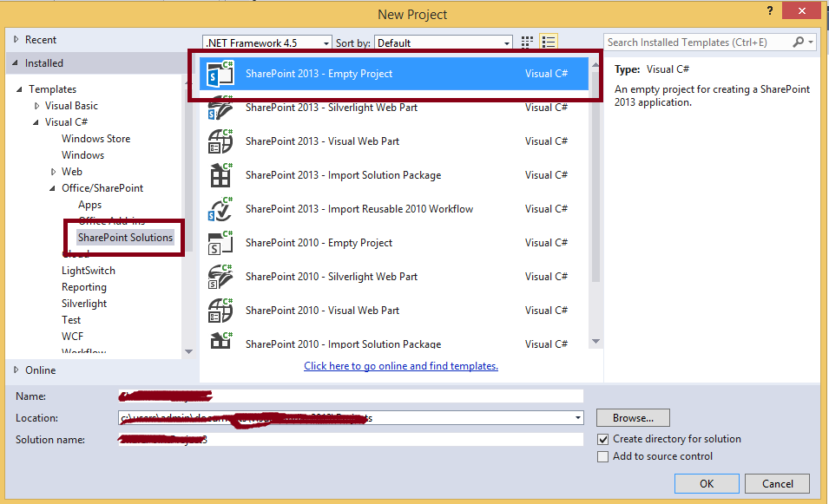Select the WCF category
Screen dimensions: 829x504
(72, 336)
